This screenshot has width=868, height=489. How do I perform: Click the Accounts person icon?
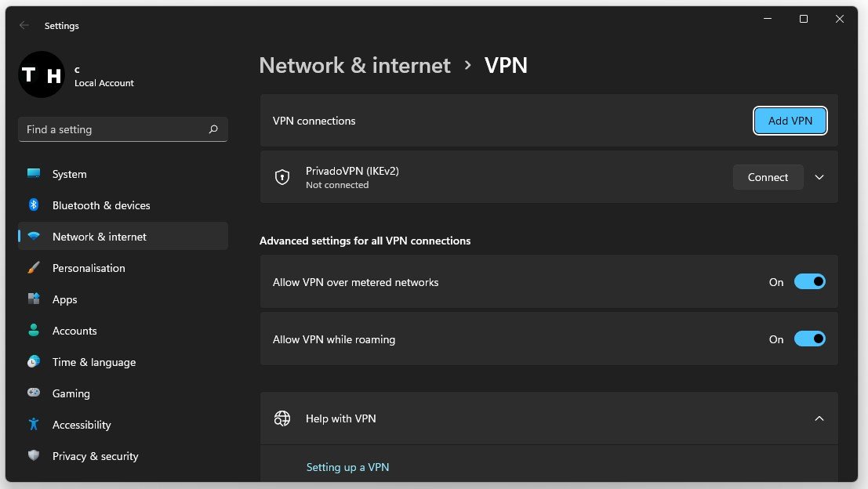[x=34, y=331]
